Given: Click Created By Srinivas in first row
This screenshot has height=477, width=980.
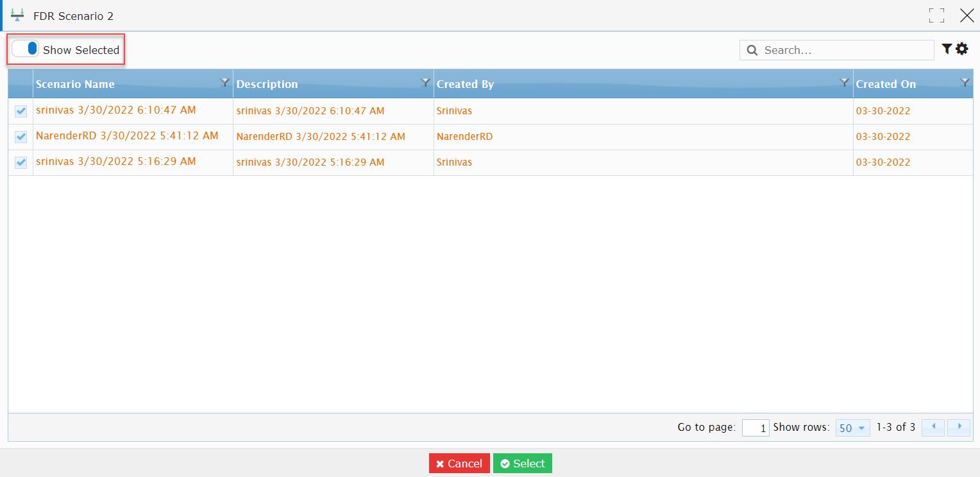Looking at the screenshot, I should [x=454, y=110].
